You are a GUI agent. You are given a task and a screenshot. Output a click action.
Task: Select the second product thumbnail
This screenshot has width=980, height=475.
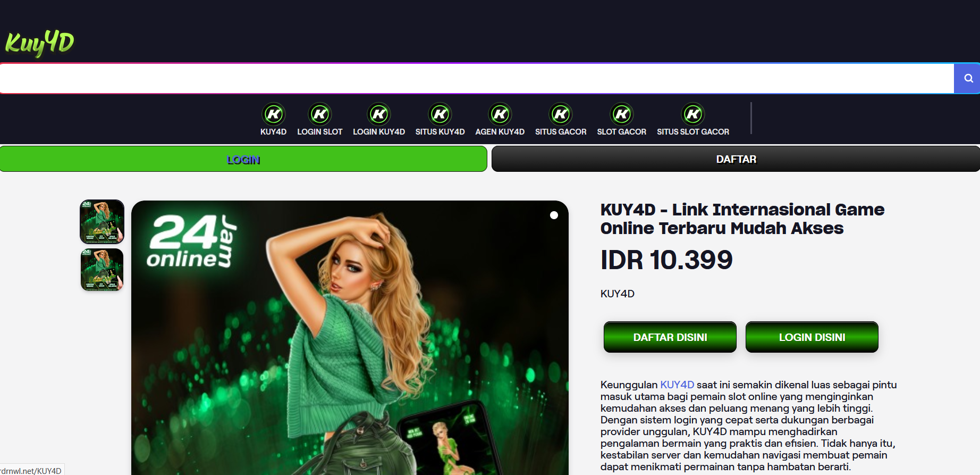click(102, 270)
